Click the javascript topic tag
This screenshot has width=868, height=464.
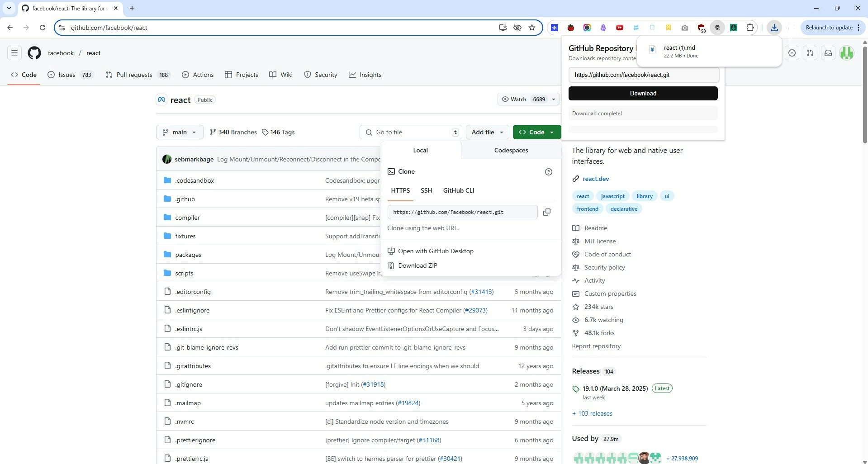click(612, 196)
